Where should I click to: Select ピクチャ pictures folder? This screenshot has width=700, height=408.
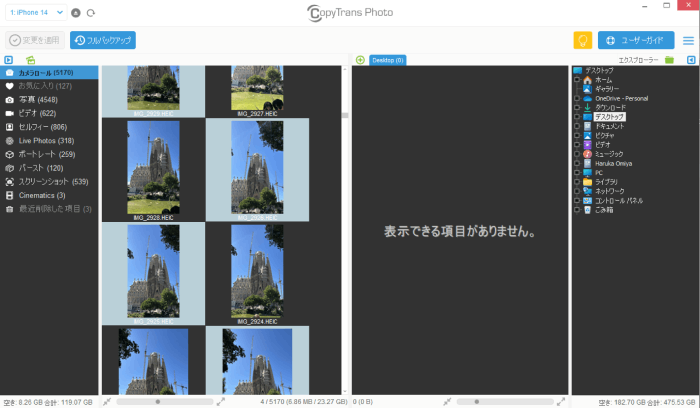point(604,135)
